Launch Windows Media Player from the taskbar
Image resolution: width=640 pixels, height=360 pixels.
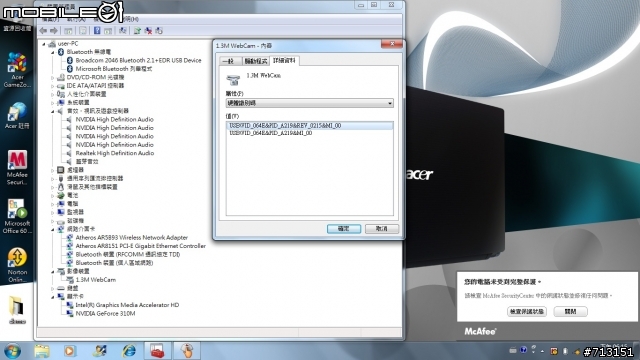tap(69, 351)
